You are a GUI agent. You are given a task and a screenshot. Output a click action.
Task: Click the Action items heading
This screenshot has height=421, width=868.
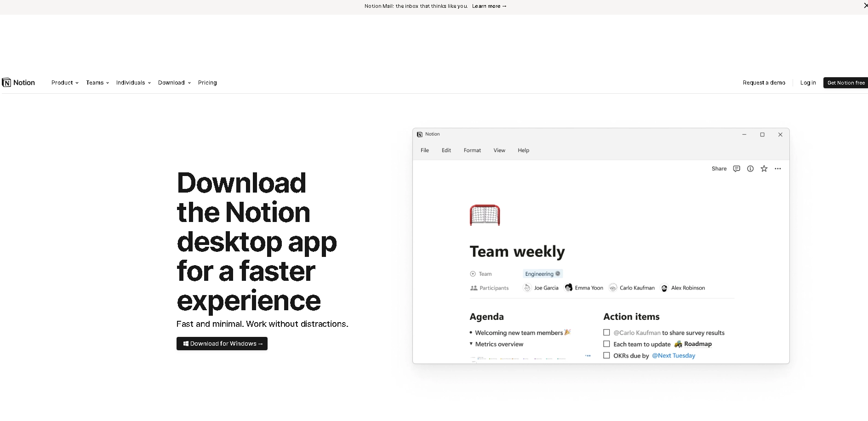click(x=631, y=317)
